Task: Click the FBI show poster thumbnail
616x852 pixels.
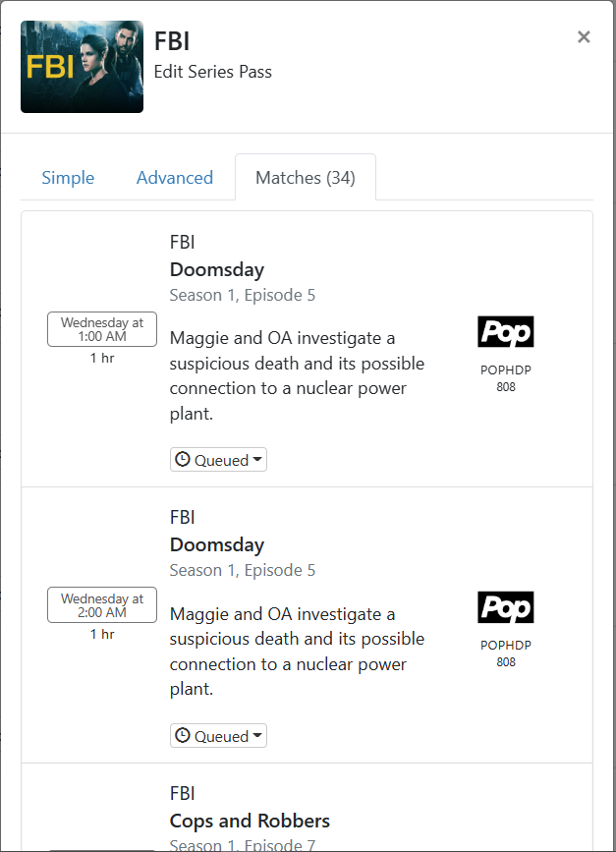Action: click(x=82, y=67)
